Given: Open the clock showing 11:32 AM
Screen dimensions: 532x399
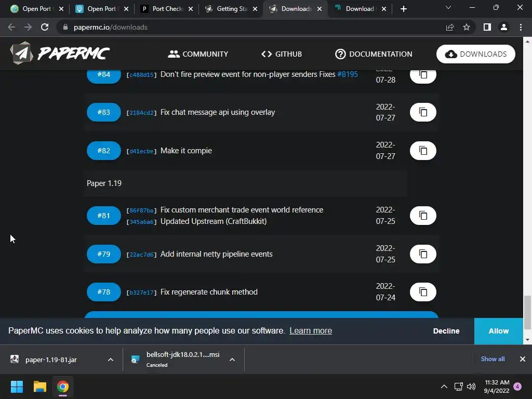Looking at the screenshot, I should (x=497, y=387).
